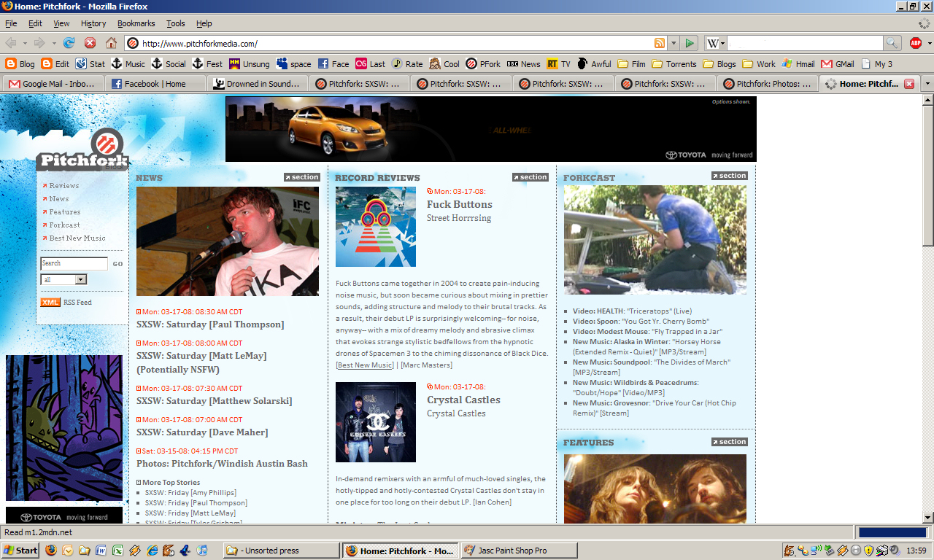Screen dimensions: 934x560
Task: Click the Pitchfork site search field
Action: click(x=74, y=263)
